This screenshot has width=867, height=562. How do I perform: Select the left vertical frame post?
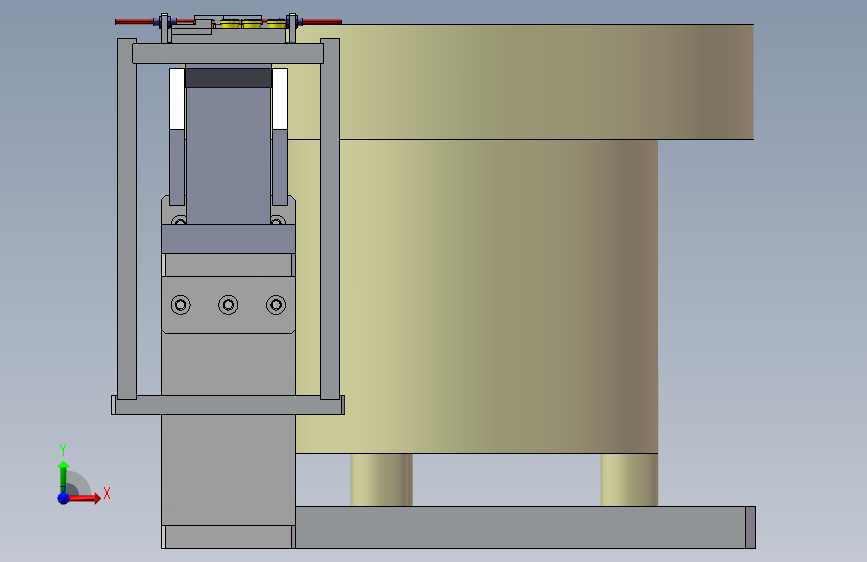127,218
